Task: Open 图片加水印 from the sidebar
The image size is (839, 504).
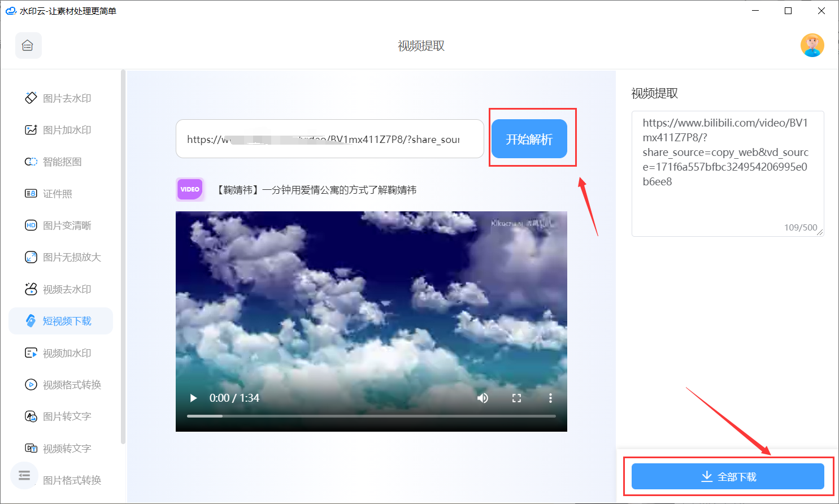Action: [60, 130]
